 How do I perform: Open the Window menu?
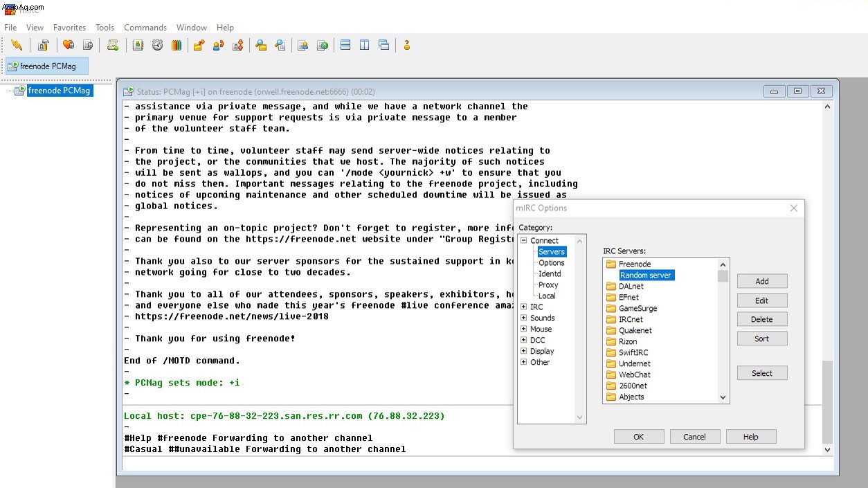[x=192, y=28]
